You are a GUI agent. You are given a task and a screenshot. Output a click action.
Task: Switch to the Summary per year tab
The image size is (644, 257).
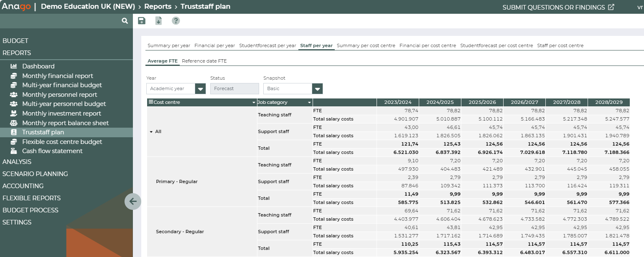click(169, 45)
